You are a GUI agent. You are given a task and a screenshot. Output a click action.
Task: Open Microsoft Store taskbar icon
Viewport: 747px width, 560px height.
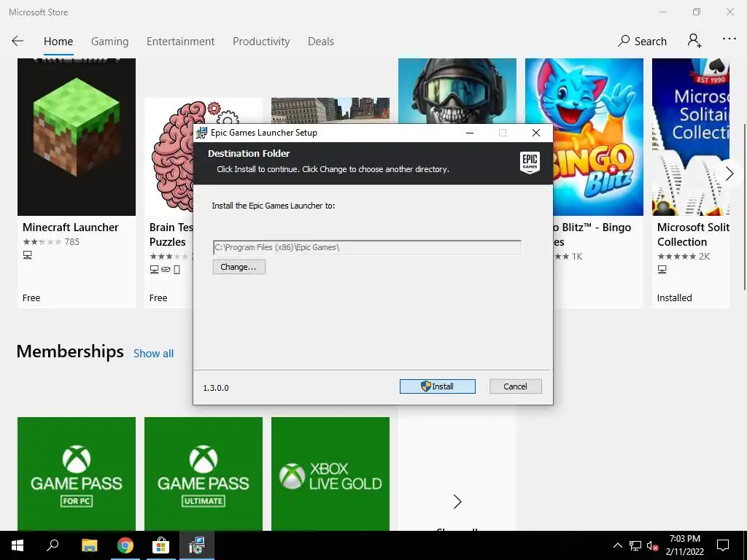point(160,545)
